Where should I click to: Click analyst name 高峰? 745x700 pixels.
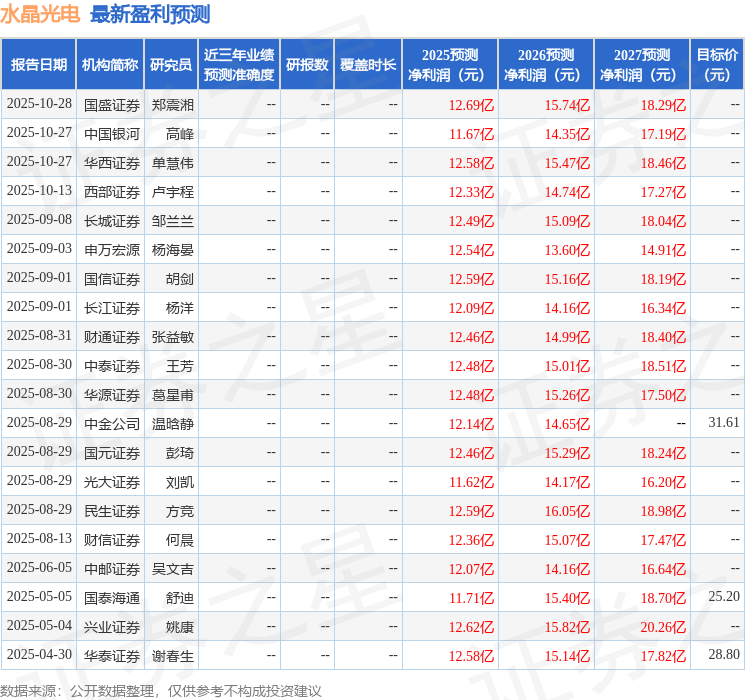180,134
